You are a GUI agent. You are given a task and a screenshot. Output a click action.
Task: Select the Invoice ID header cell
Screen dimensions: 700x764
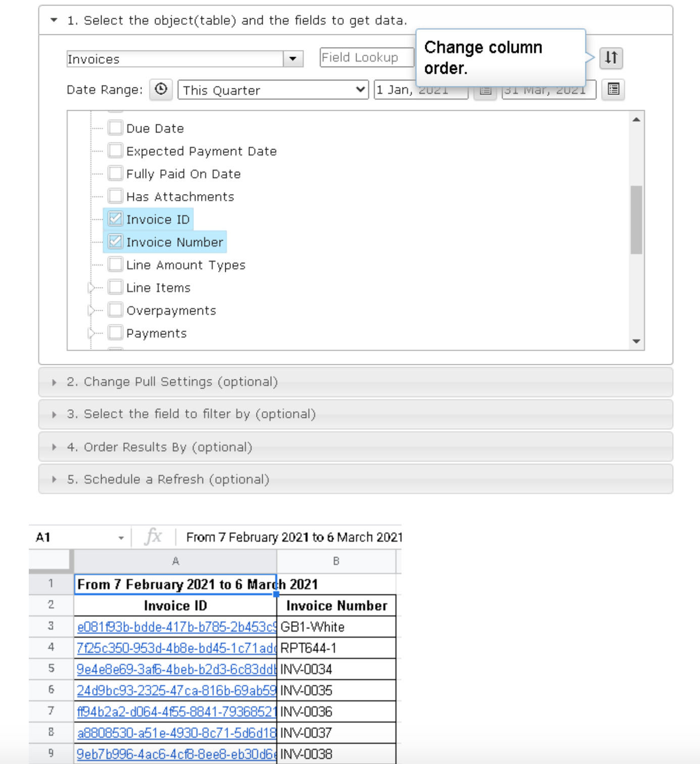click(x=175, y=605)
